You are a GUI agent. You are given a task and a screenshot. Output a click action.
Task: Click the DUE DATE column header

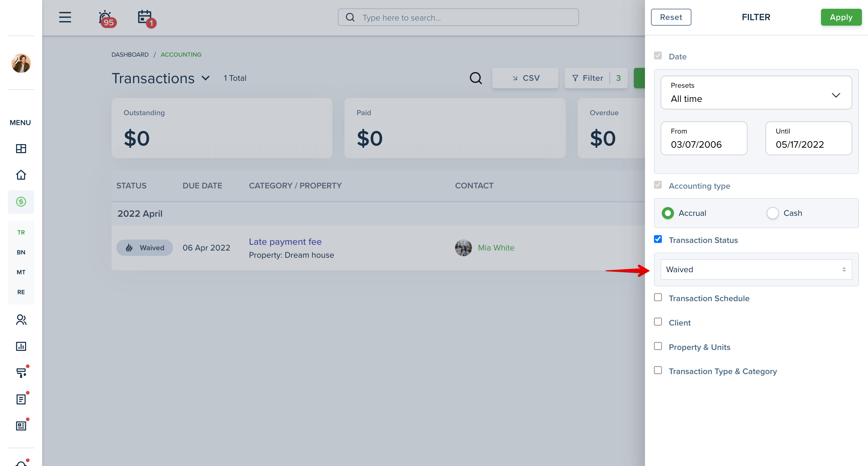pos(202,186)
